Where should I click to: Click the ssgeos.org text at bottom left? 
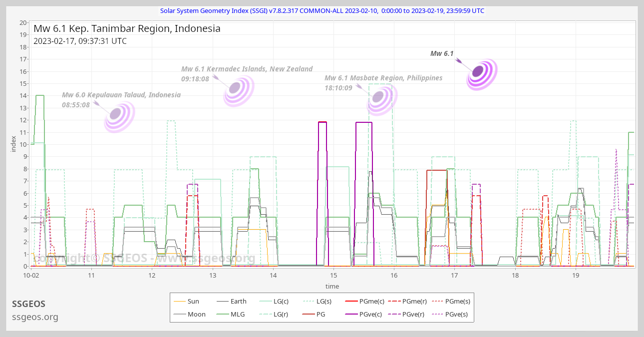35,317
